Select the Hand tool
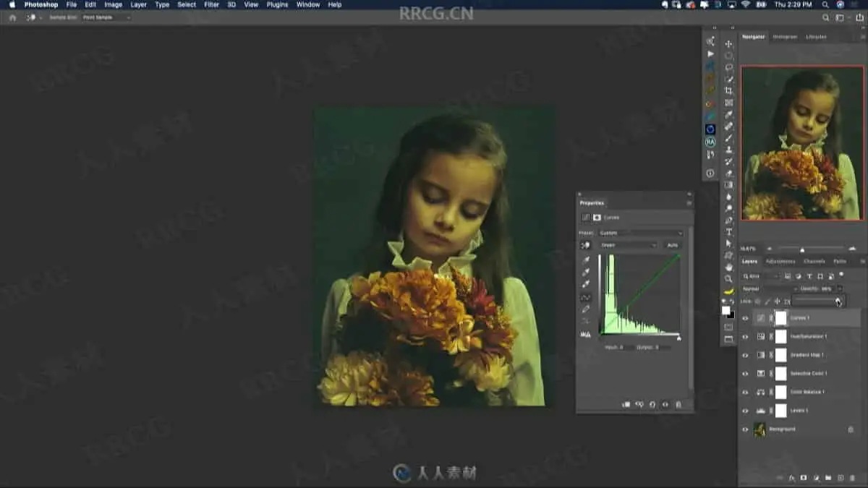Image resolution: width=868 pixels, height=488 pixels. coord(728,267)
